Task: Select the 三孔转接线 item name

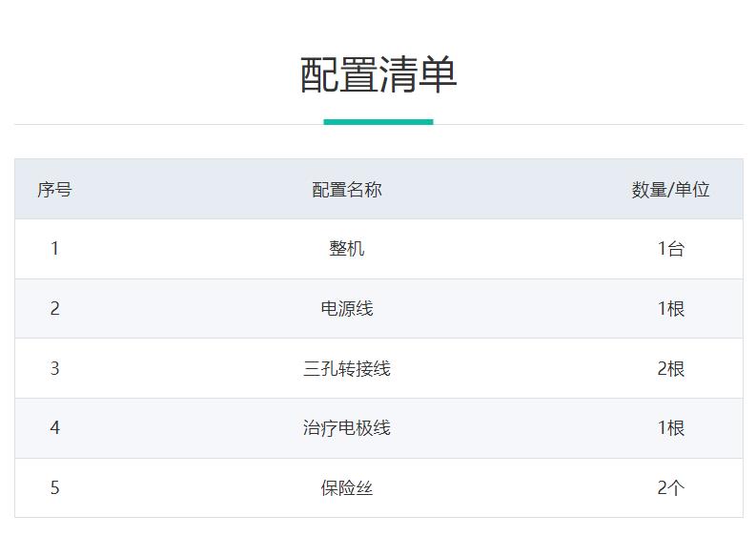Action: click(347, 368)
